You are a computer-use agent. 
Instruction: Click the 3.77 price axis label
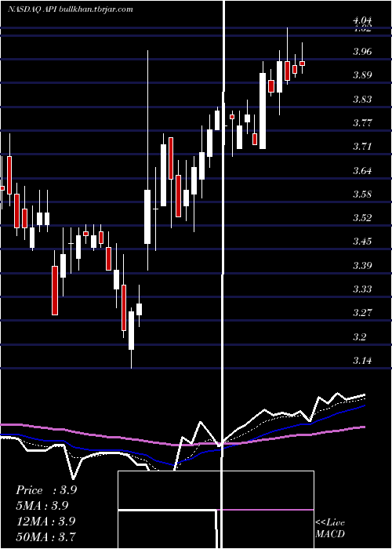point(362,123)
